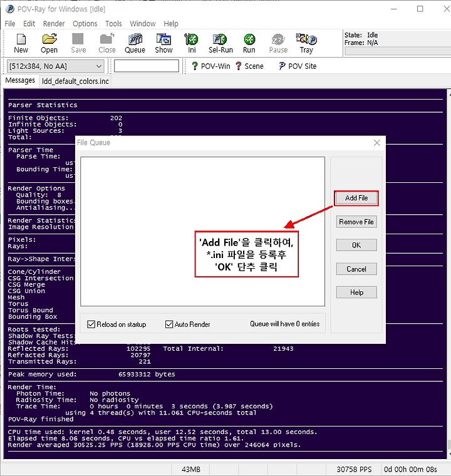The image size is (451, 476).
Task: Click 'POV-Ray finished' message line
Action: 41,419
